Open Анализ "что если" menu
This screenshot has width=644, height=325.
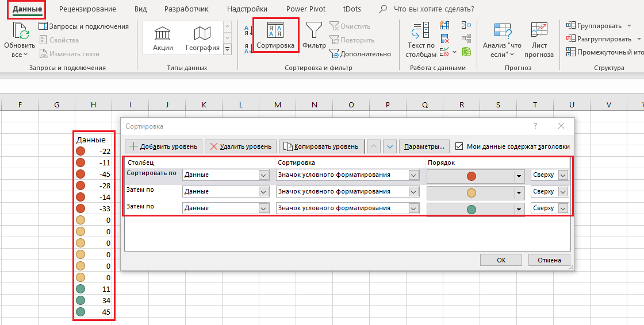503,40
